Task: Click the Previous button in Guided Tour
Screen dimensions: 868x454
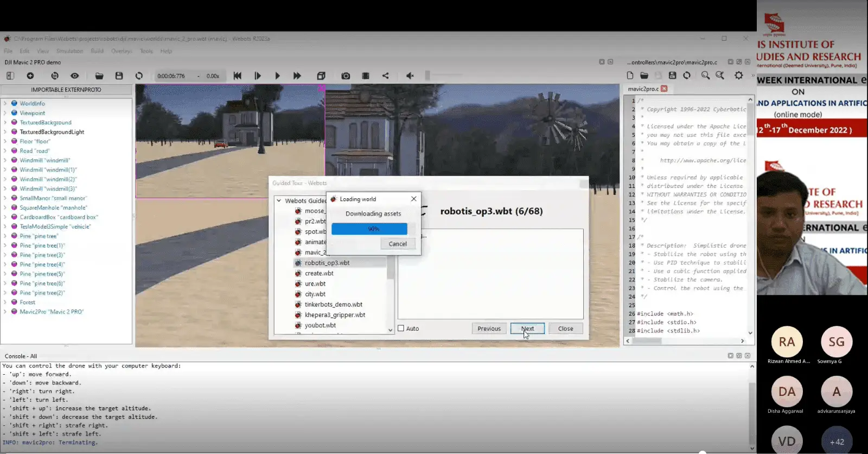Action: coord(489,329)
